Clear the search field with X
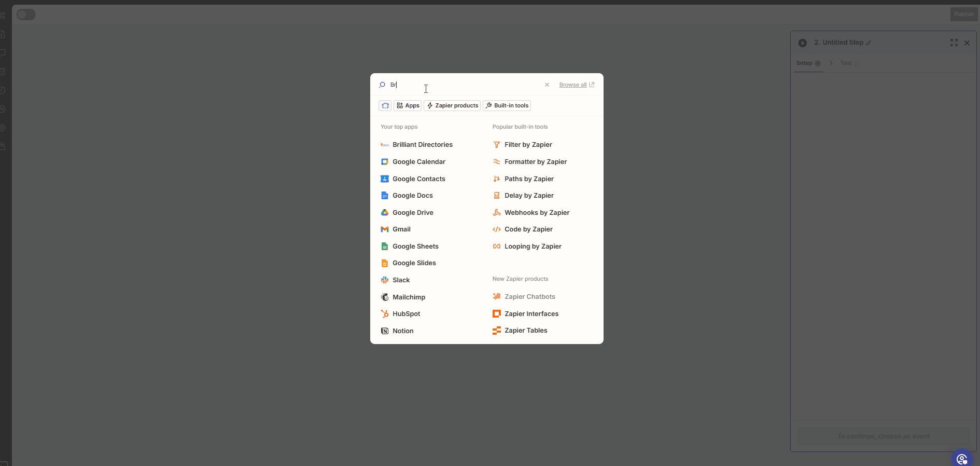980x466 pixels. tap(547, 85)
